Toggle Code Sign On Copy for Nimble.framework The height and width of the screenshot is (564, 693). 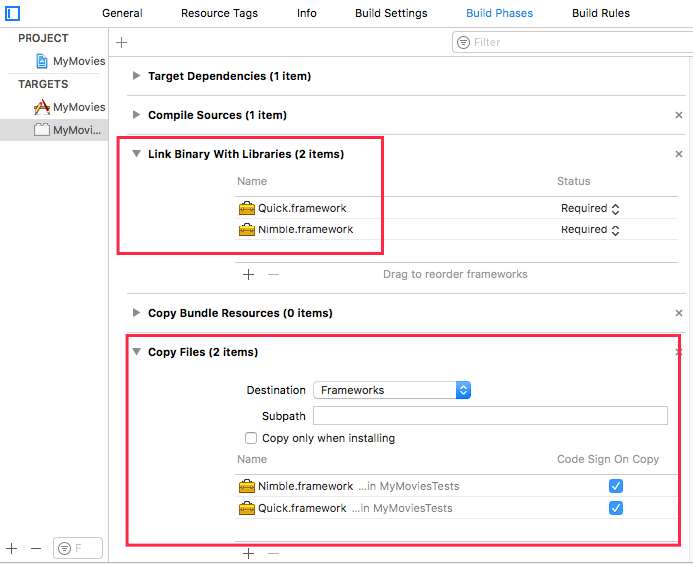coord(616,486)
